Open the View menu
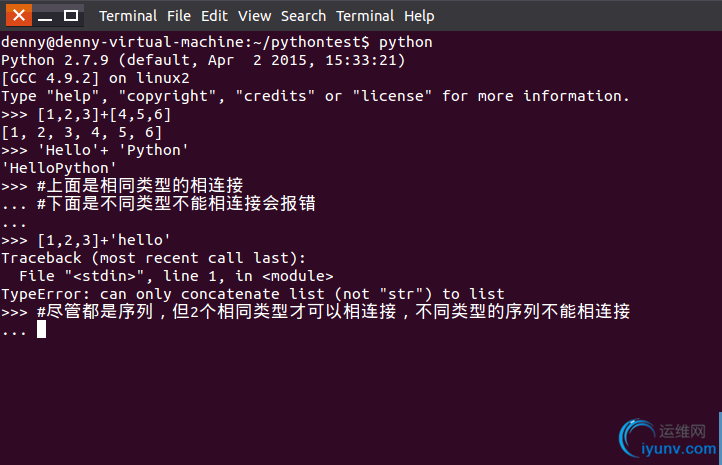 click(x=254, y=16)
